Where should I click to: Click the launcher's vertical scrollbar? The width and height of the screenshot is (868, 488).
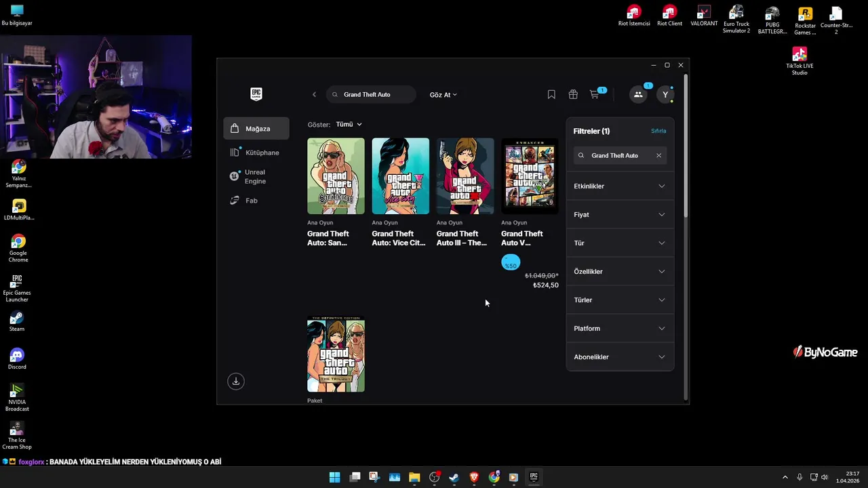pos(686,146)
